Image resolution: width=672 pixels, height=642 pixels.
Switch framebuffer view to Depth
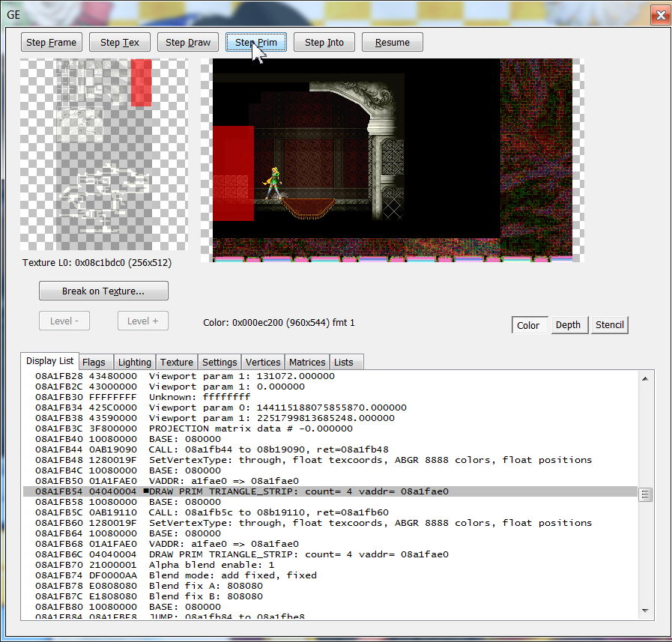[568, 325]
